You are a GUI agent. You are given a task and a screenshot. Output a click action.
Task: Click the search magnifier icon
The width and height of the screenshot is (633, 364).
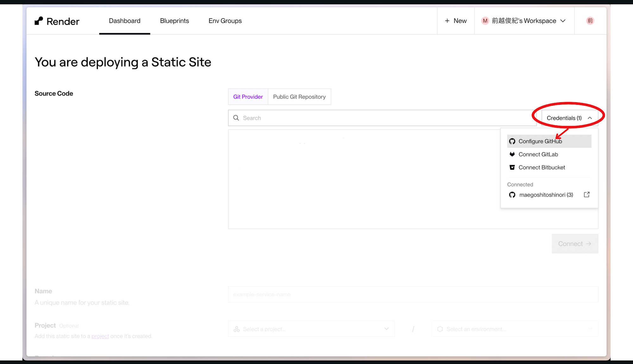pyautogui.click(x=236, y=117)
